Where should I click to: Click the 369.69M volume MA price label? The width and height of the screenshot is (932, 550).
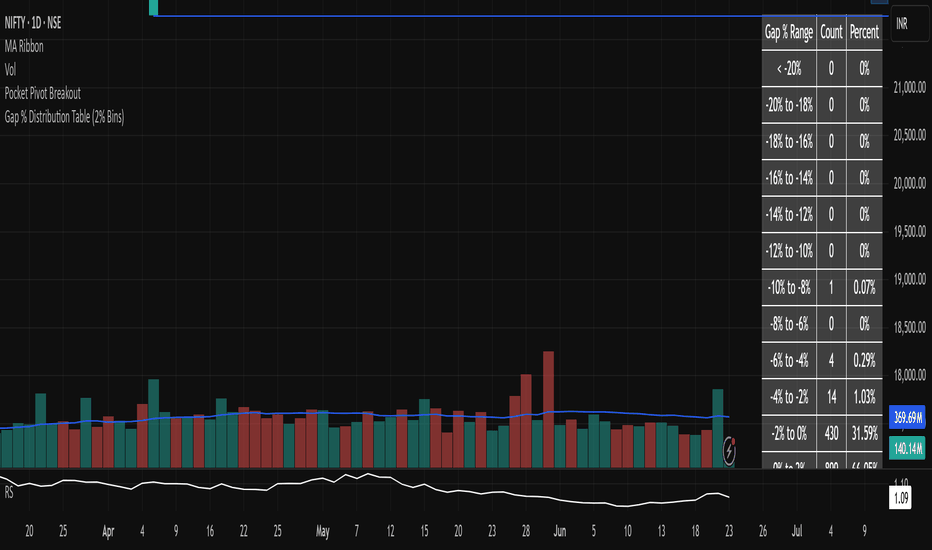[907, 417]
